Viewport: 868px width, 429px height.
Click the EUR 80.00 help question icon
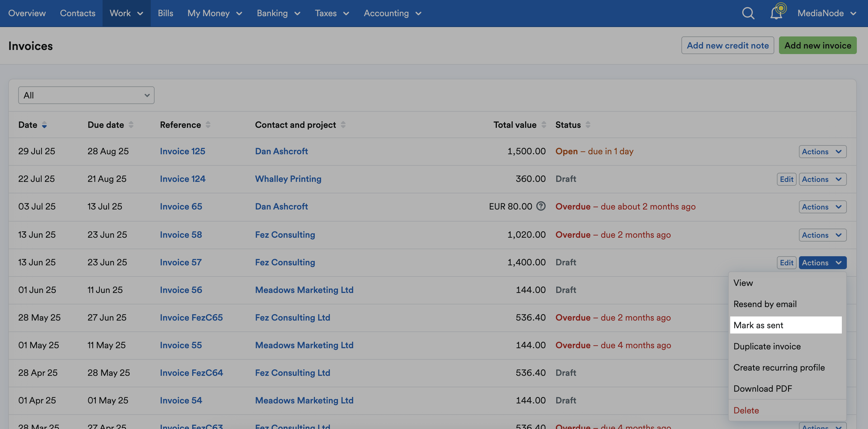click(x=541, y=206)
